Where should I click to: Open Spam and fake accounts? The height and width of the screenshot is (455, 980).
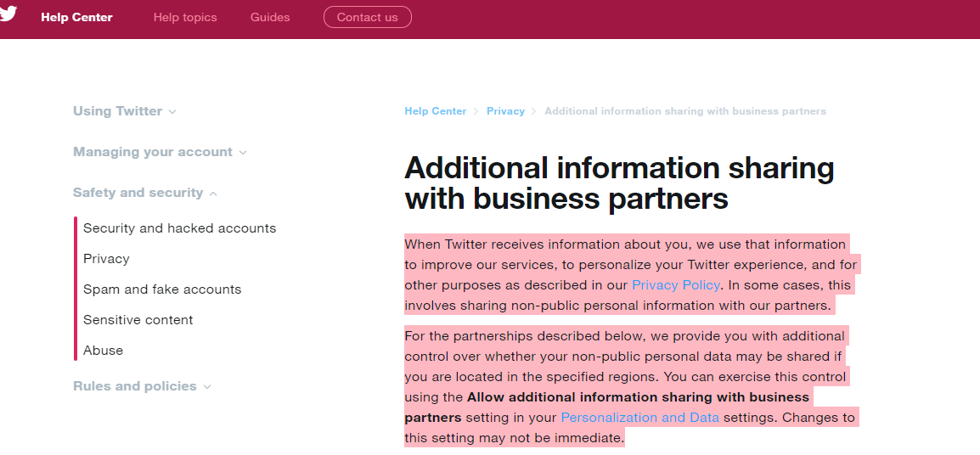(162, 289)
